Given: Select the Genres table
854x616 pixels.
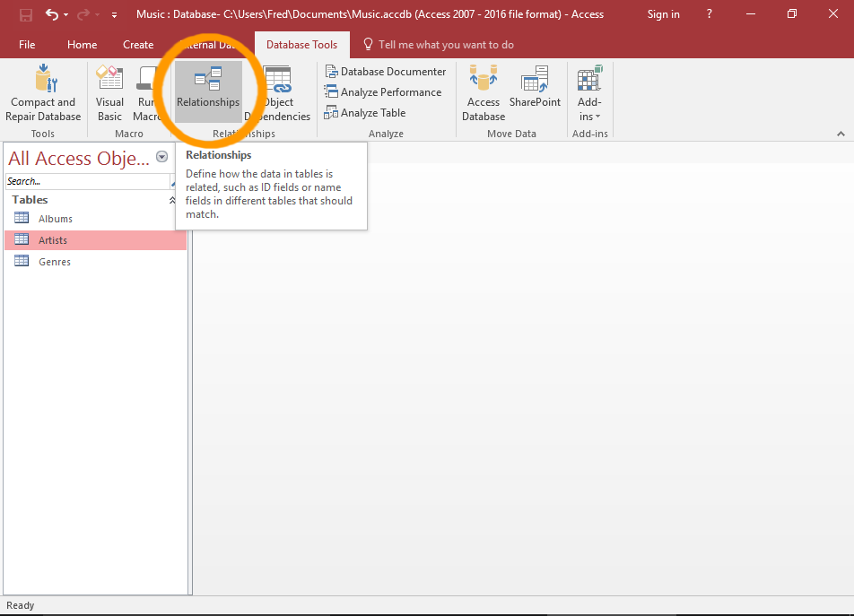Looking at the screenshot, I should coord(96,262).
